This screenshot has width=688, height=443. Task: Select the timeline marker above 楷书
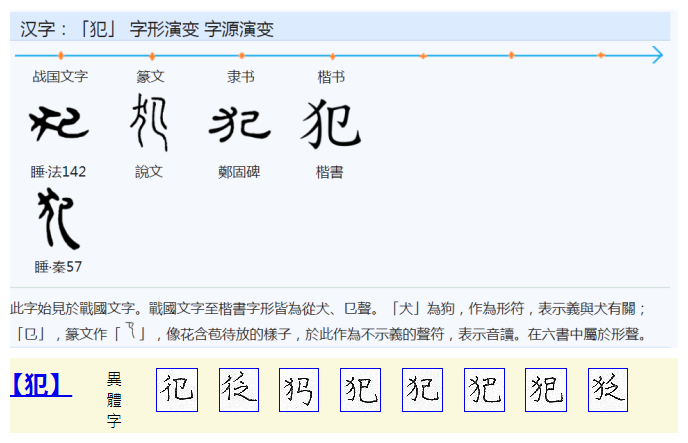pos(333,56)
